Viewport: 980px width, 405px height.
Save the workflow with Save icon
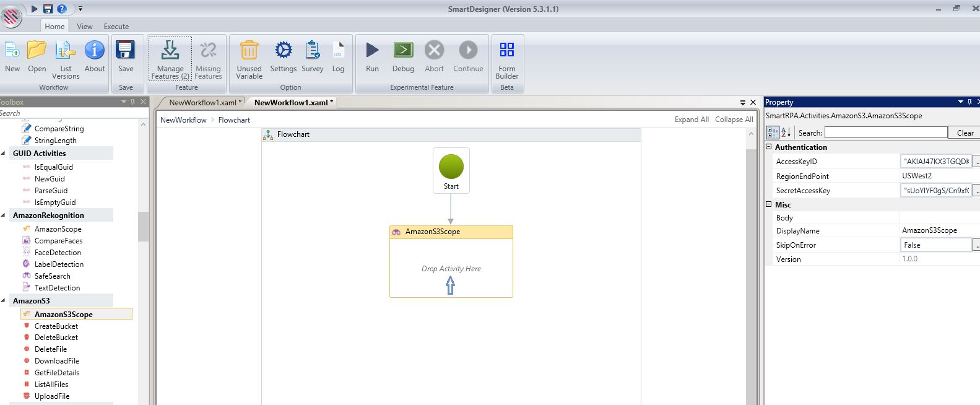(126, 51)
